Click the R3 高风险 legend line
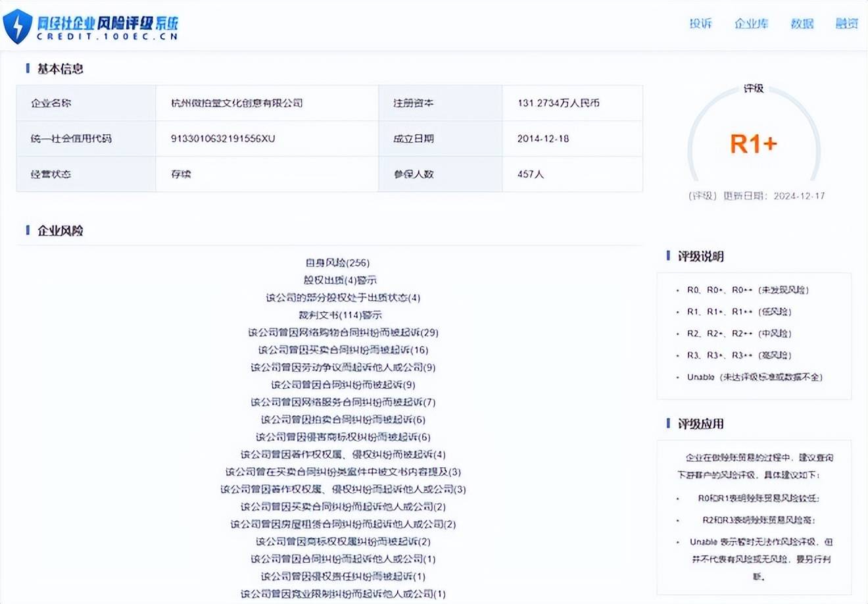868x604 pixels. tap(739, 355)
